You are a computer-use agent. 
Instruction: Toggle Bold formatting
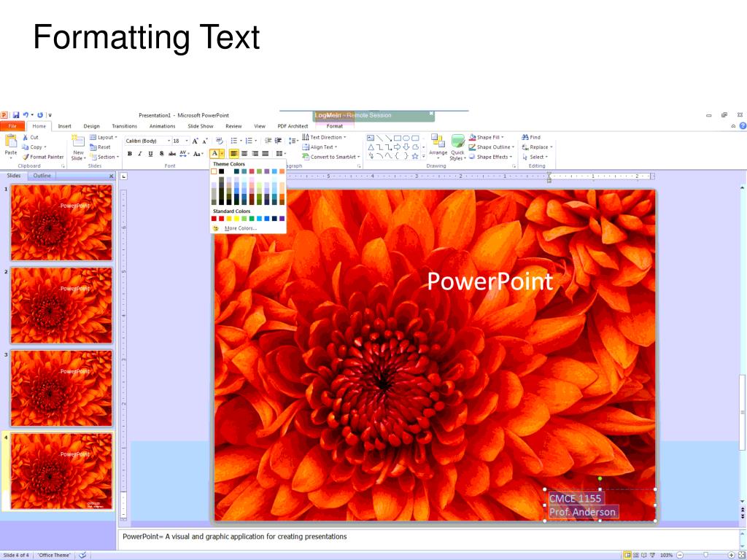[130, 154]
